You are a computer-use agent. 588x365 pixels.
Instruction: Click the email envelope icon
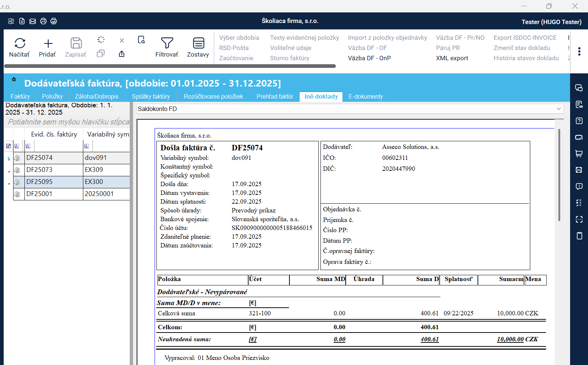pyautogui.click(x=33, y=21)
